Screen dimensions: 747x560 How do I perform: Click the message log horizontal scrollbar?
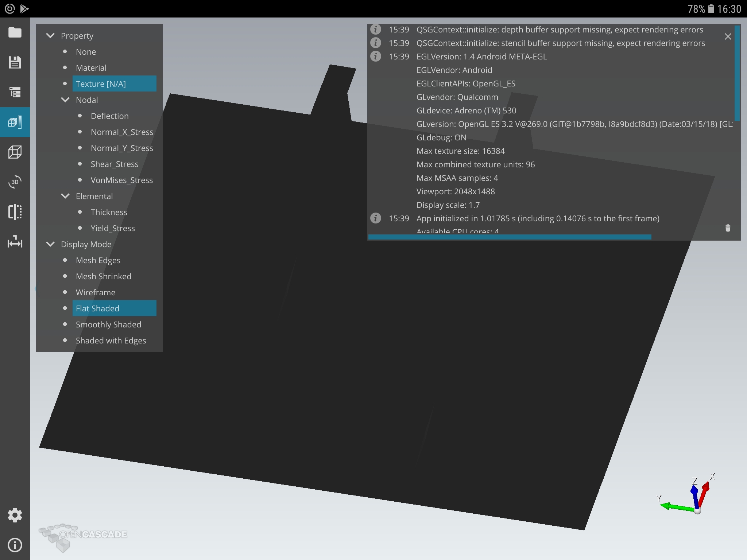click(x=510, y=237)
